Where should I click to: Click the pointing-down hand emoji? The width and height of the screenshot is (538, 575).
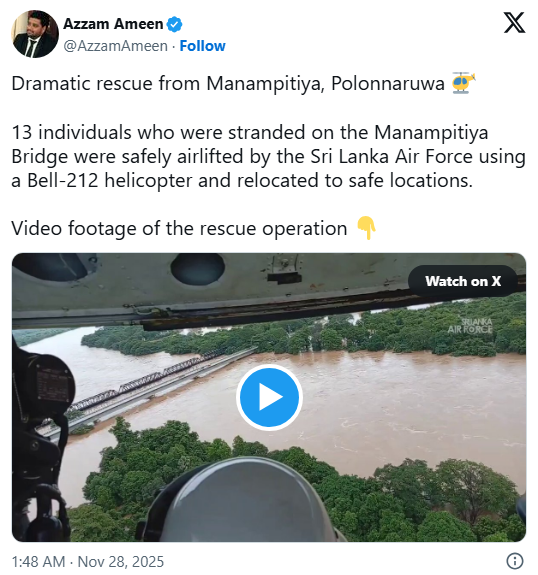point(367,228)
